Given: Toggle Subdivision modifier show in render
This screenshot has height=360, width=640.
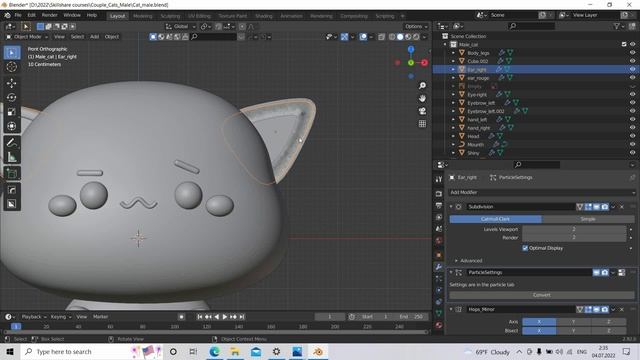Looking at the screenshot, I should point(604,207).
